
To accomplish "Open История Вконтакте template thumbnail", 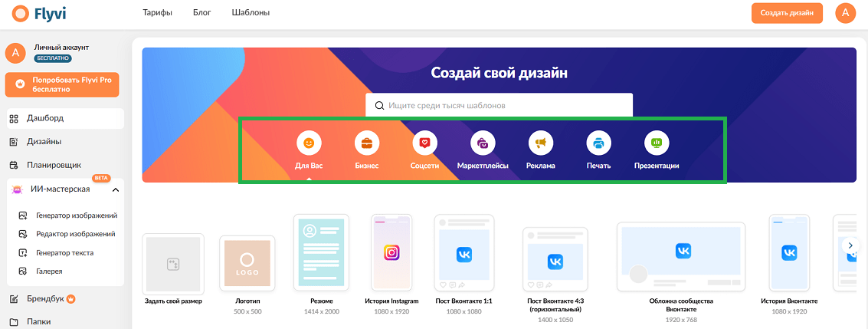I will (789, 252).
